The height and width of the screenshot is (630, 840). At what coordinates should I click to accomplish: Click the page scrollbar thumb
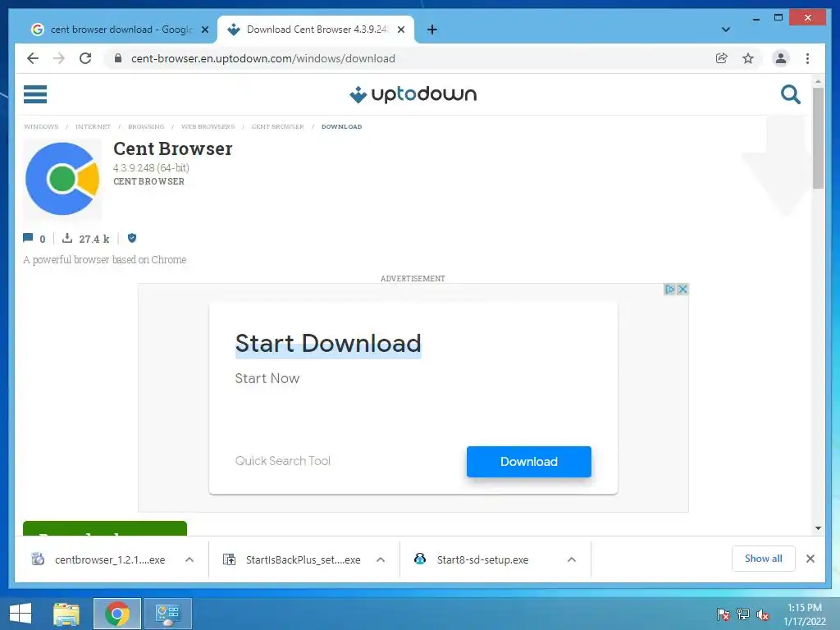818,138
